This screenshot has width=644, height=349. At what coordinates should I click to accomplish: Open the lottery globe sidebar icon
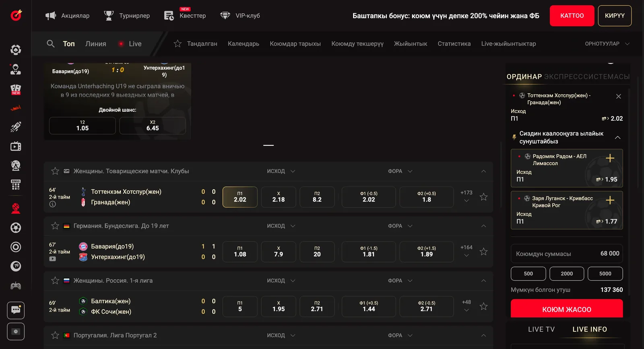point(16,165)
